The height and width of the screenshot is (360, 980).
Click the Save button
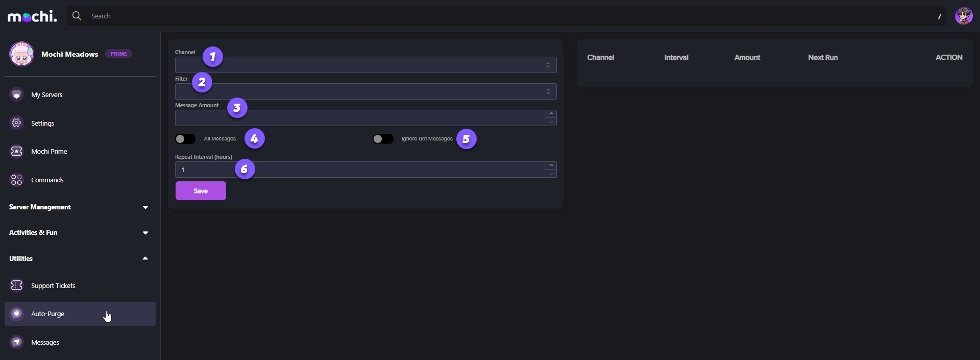point(201,191)
